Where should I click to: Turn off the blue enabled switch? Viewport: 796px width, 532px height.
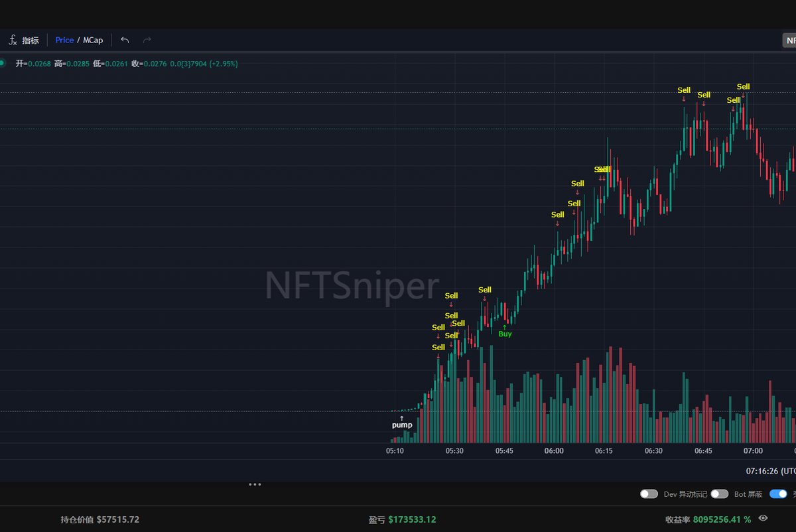point(778,494)
